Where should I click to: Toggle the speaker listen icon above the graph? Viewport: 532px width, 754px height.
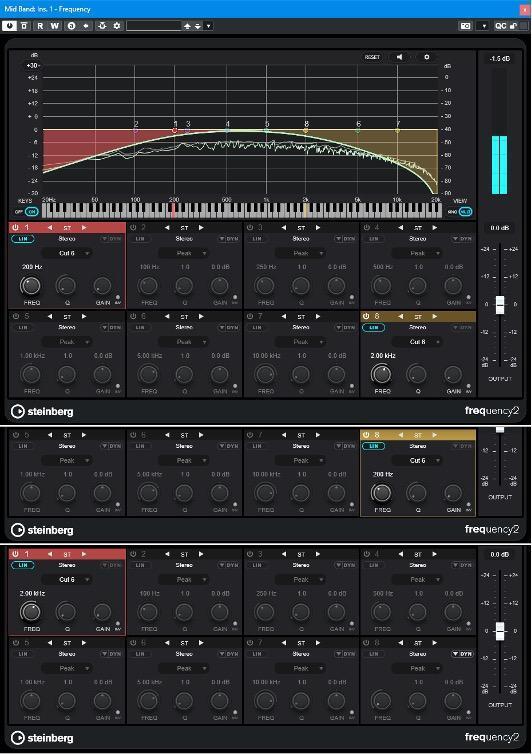399,57
